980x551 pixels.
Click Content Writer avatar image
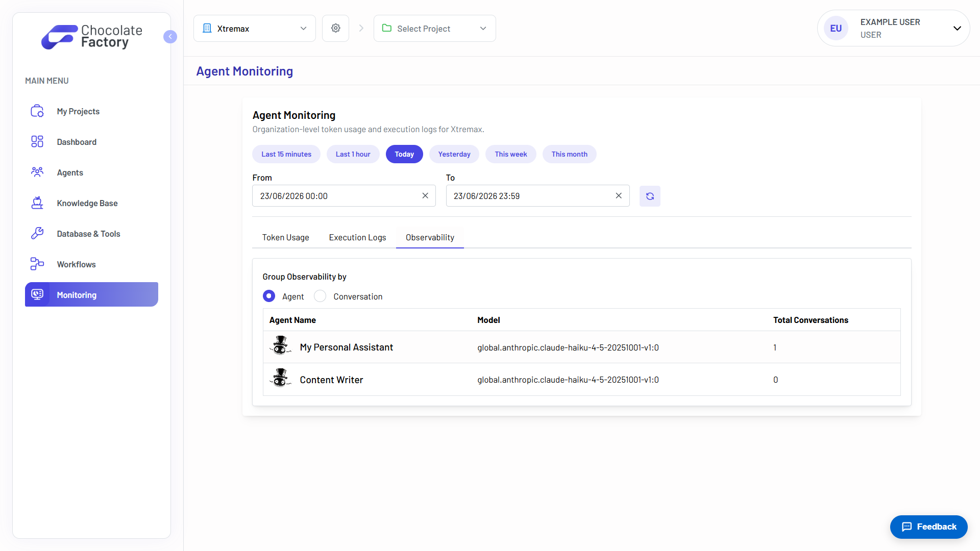coord(280,379)
